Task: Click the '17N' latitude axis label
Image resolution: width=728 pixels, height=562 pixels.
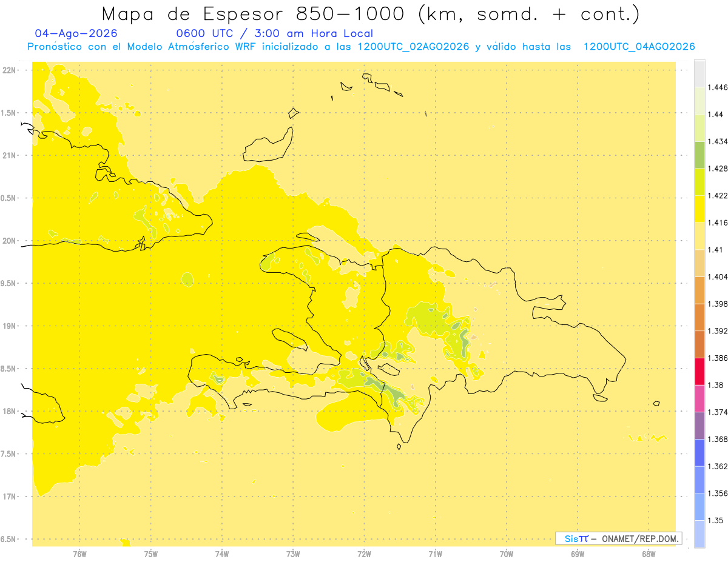Action: [x=10, y=497]
